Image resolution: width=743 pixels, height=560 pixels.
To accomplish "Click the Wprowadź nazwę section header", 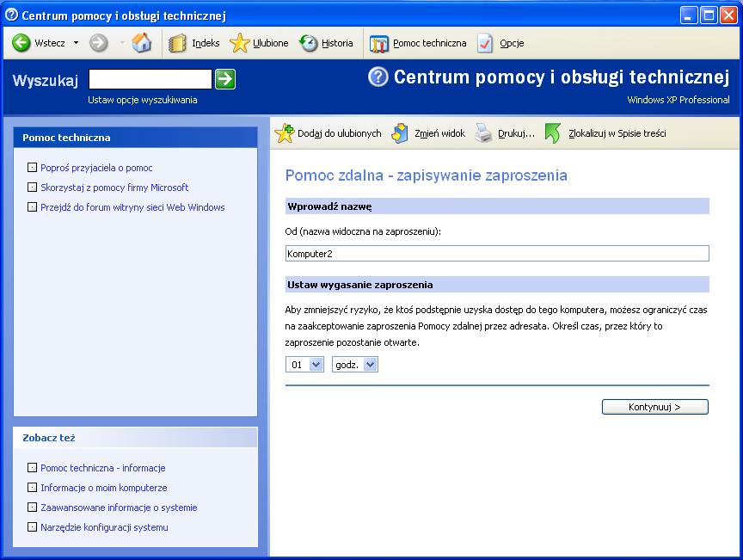I will click(x=497, y=206).
